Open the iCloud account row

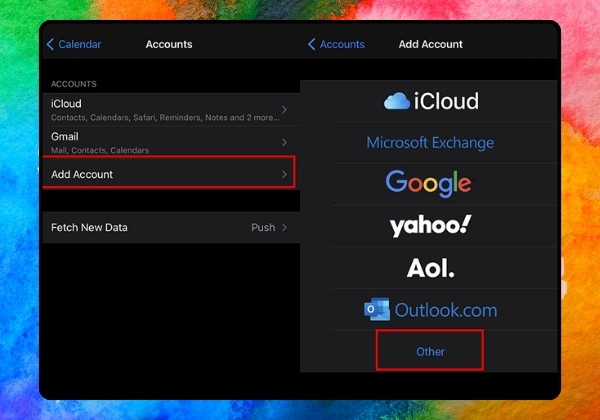(x=171, y=109)
